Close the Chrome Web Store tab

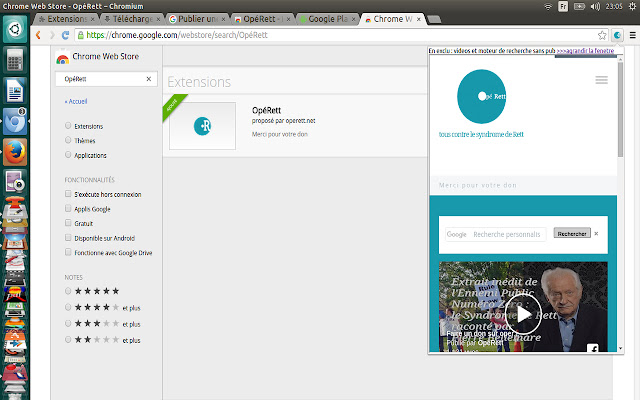click(x=418, y=19)
